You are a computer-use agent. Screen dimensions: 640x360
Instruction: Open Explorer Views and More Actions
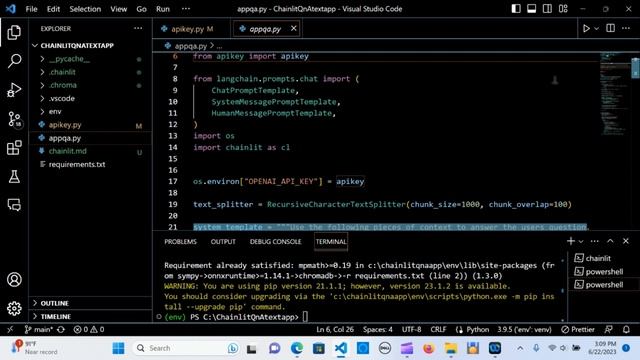coord(138,28)
